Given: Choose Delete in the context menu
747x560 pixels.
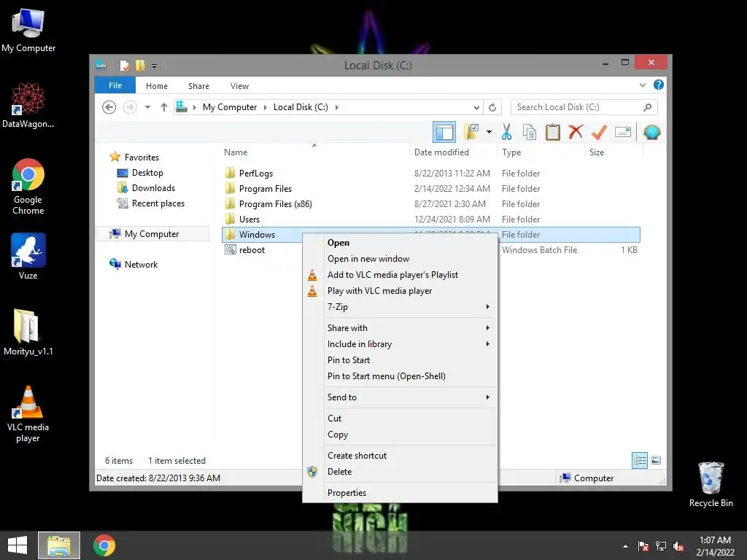Looking at the screenshot, I should pyautogui.click(x=400, y=472).
